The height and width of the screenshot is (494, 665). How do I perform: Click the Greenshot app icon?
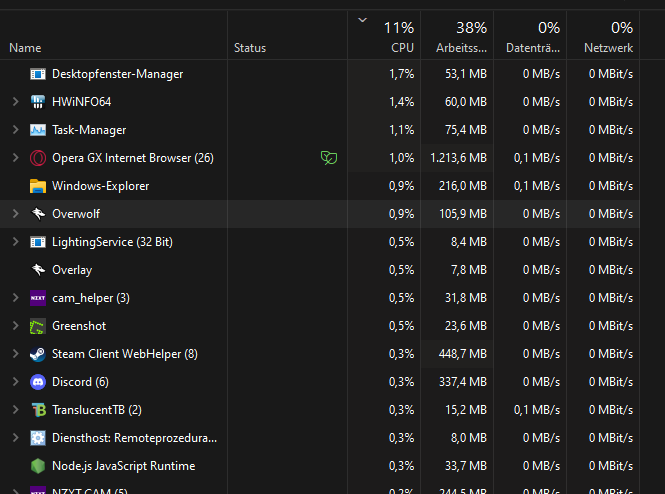click(38, 326)
